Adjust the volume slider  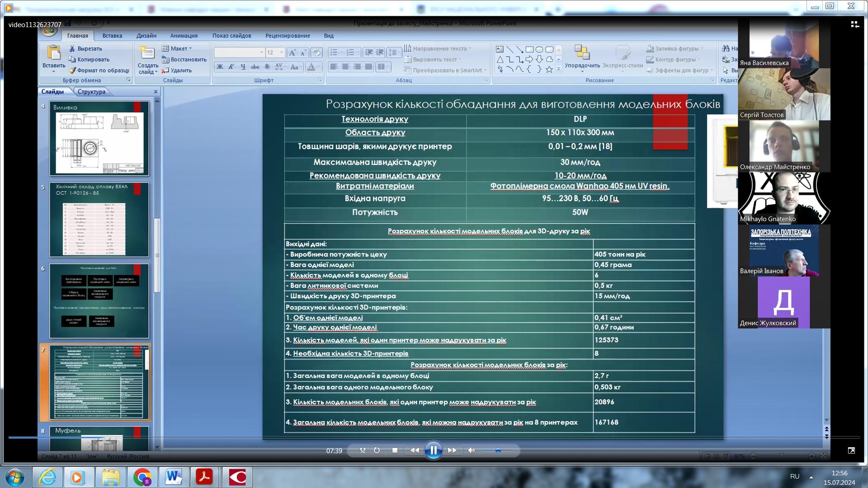[498, 450]
